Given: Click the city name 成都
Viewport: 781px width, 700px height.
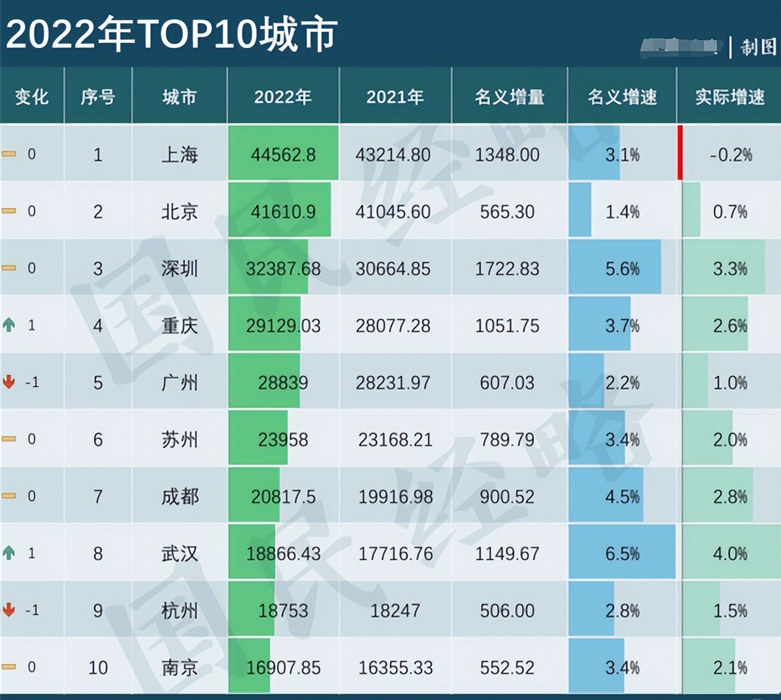Looking at the screenshot, I should click(179, 496).
